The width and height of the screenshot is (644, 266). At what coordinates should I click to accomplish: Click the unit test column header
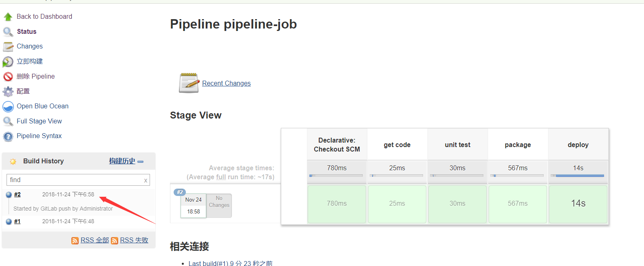[457, 145]
